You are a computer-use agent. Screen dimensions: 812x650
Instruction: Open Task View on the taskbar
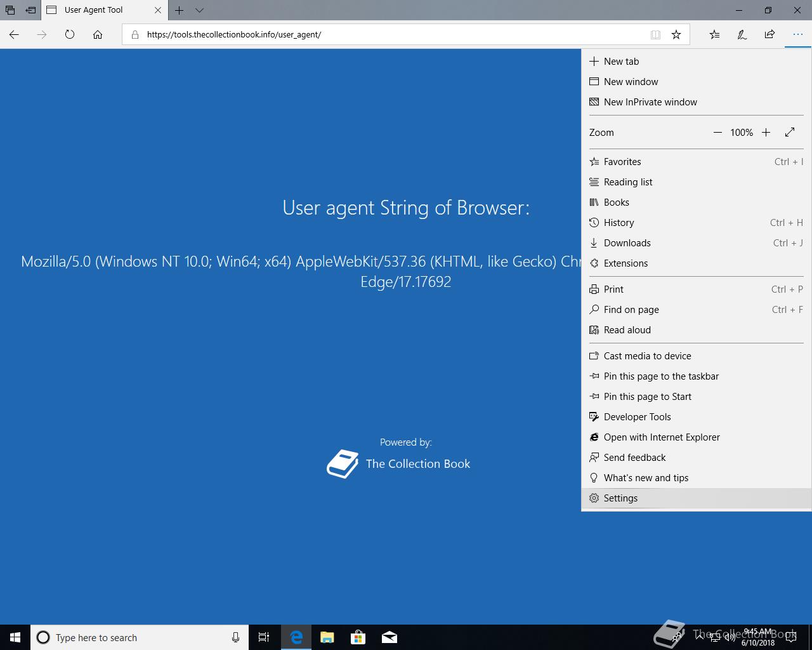264,637
